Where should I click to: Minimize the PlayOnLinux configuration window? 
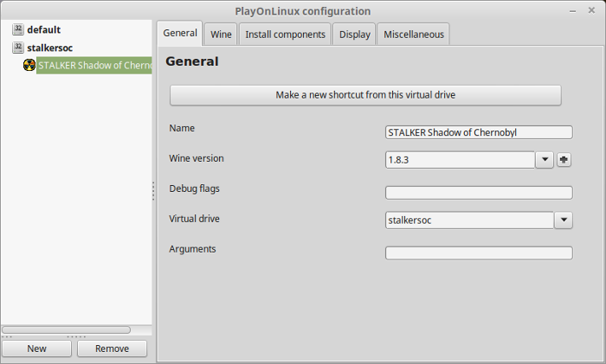click(x=573, y=11)
